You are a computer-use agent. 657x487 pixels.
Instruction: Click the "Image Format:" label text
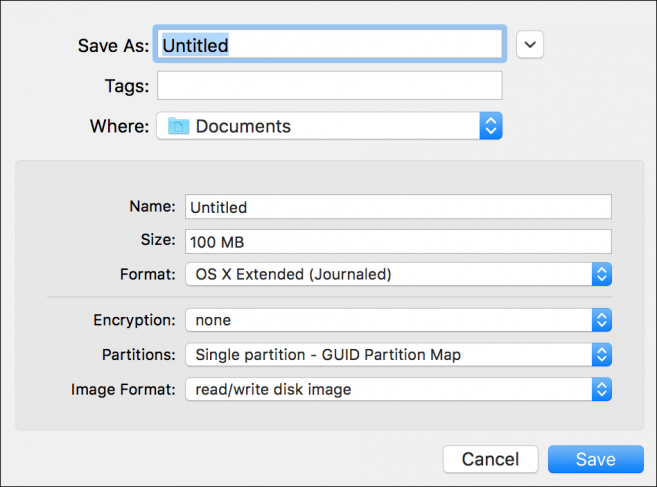click(126, 389)
